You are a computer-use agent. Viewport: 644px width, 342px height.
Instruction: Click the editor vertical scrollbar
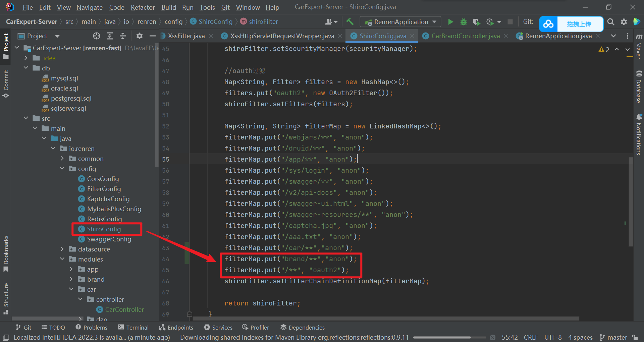(631, 201)
